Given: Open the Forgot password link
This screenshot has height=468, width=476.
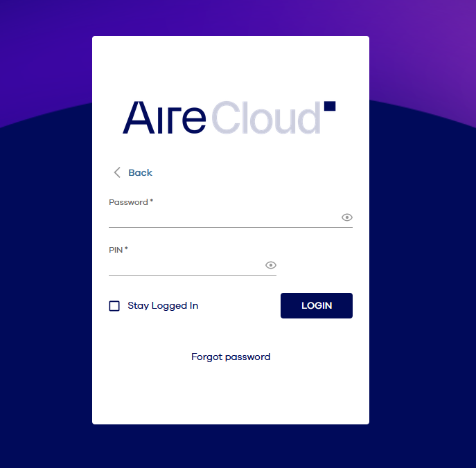Looking at the screenshot, I should 231,357.
